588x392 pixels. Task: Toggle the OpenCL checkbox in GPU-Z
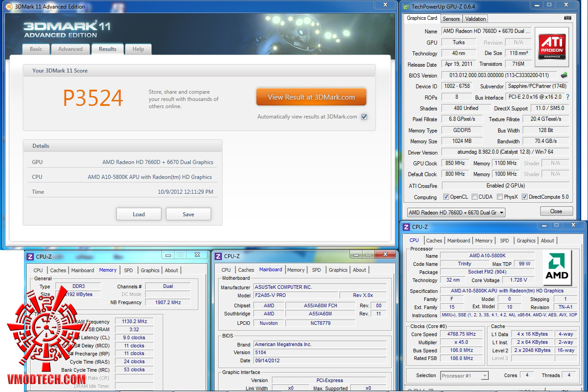click(446, 197)
